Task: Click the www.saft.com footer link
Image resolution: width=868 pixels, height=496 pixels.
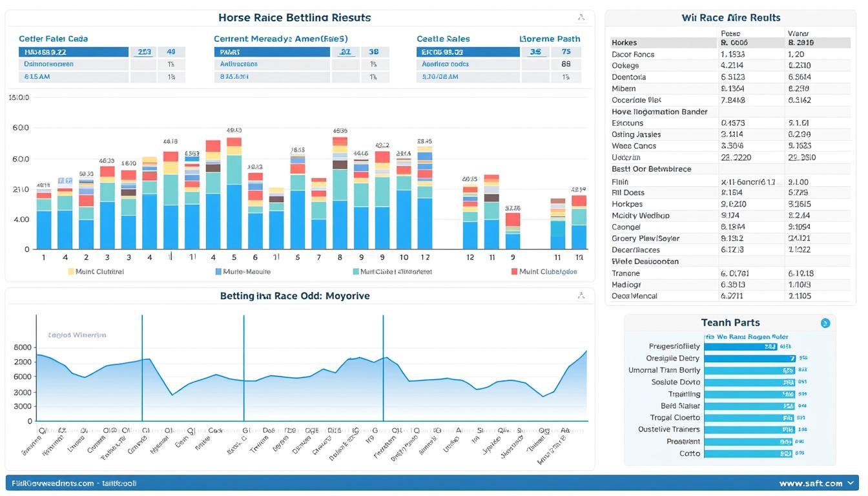Action: 811,483
